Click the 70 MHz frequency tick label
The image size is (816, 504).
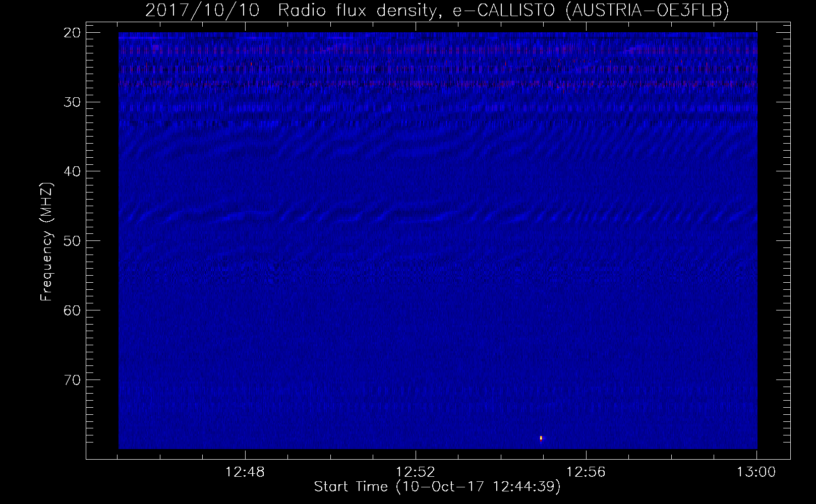pyautogui.click(x=73, y=380)
